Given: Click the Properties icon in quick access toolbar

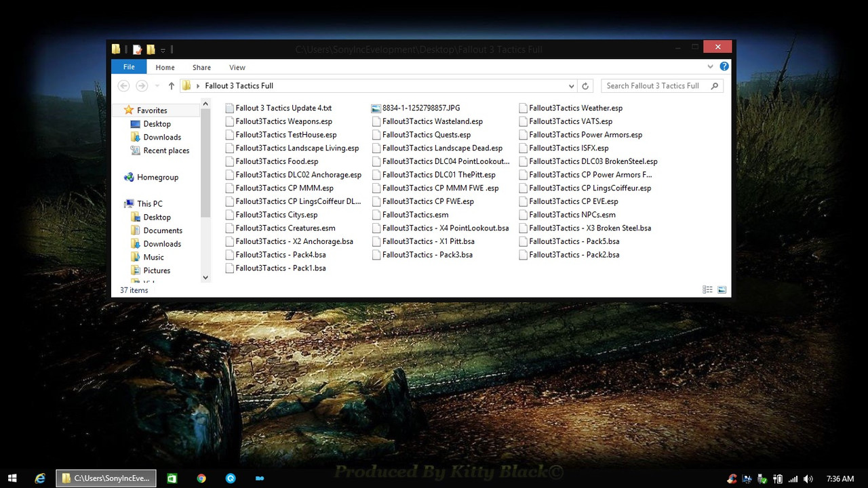Looking at the screenshot, I should click(138, 49).
